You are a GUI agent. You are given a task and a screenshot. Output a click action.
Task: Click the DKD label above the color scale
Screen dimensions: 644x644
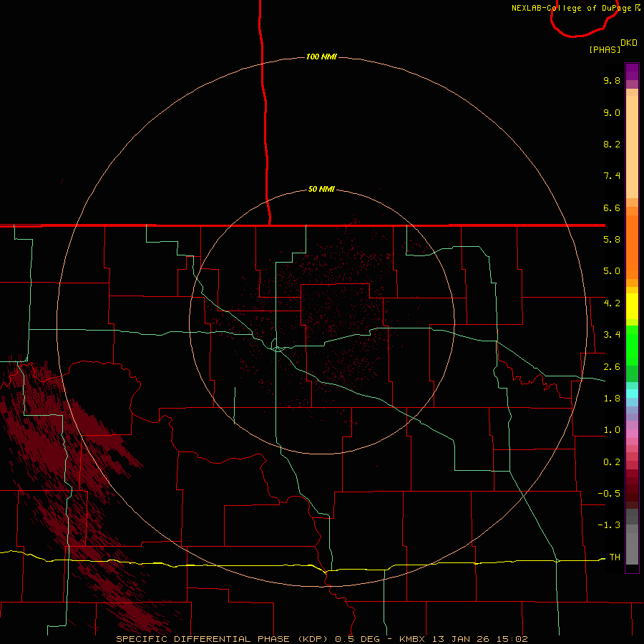629,42
